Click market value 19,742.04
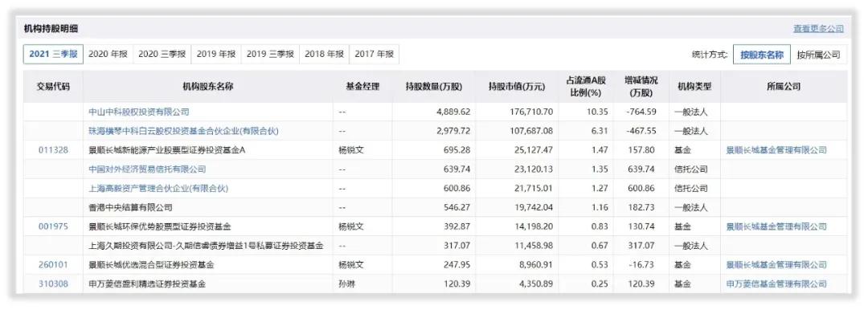 click(x=534, y=207)
